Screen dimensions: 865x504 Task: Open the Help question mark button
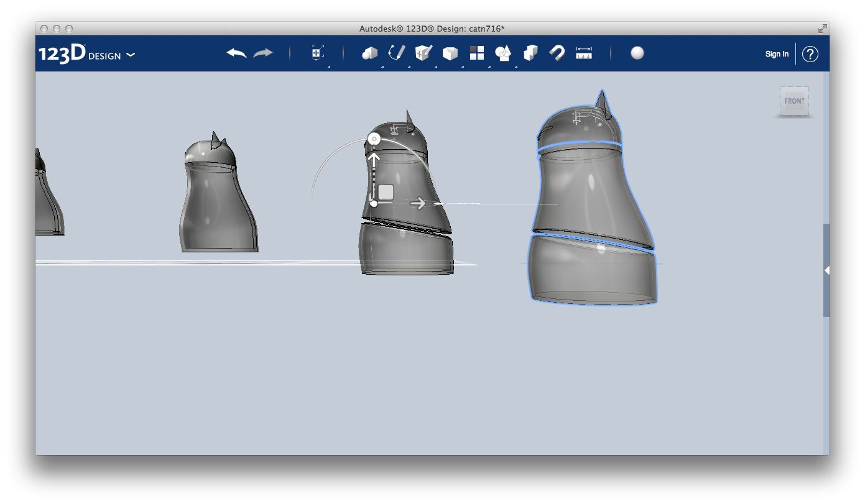810,54
